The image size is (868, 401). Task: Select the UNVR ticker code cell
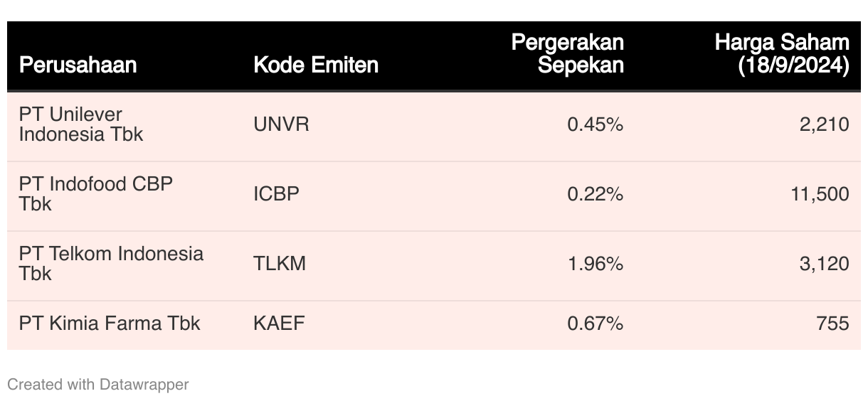(x=281, y=124)
